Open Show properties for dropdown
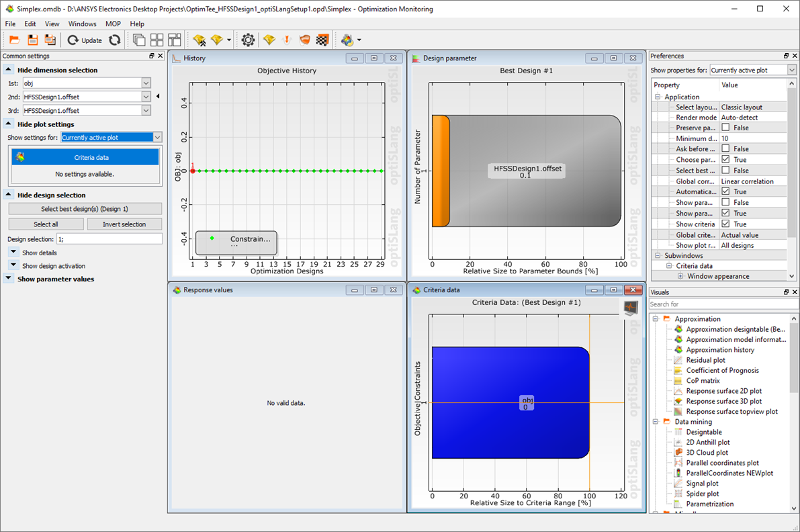This screenshot has width=800, height=532. click(x=791, y=70)
